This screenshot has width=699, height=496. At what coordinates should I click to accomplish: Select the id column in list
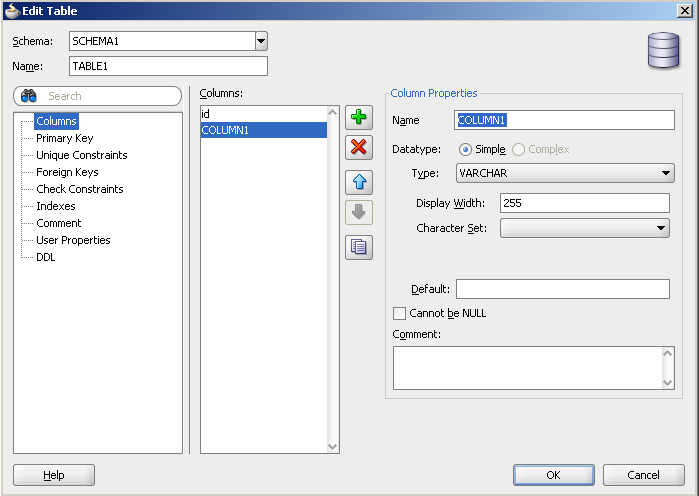[x=263, y=114]
